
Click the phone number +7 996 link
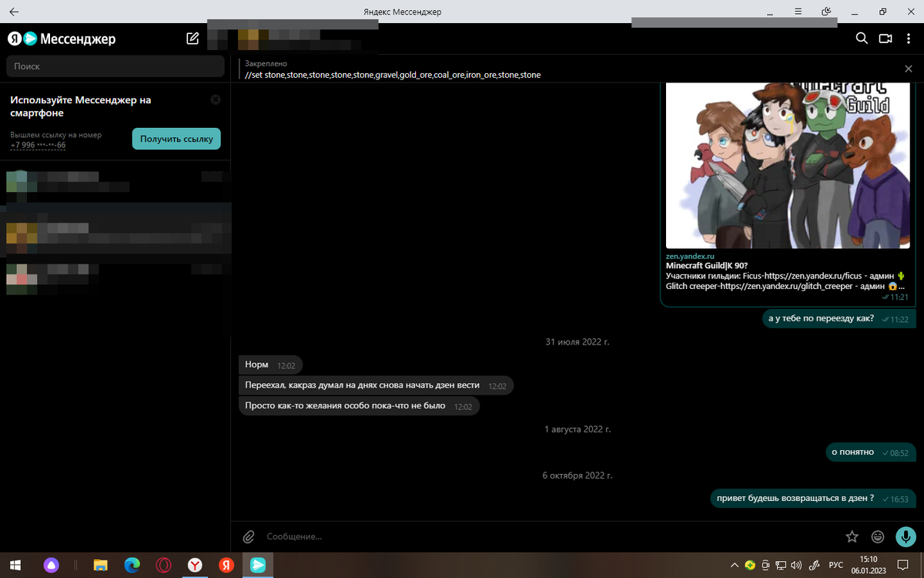(38, 145)
